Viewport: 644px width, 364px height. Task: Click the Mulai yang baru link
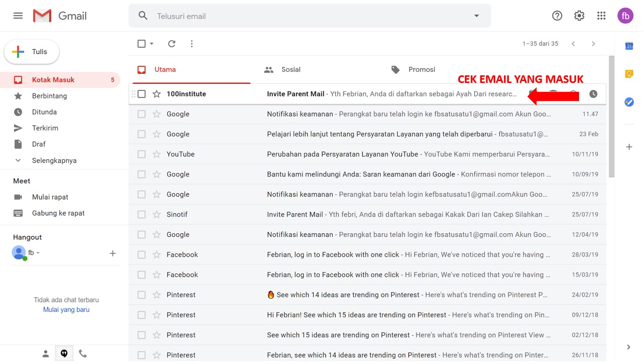click(66, 309)
